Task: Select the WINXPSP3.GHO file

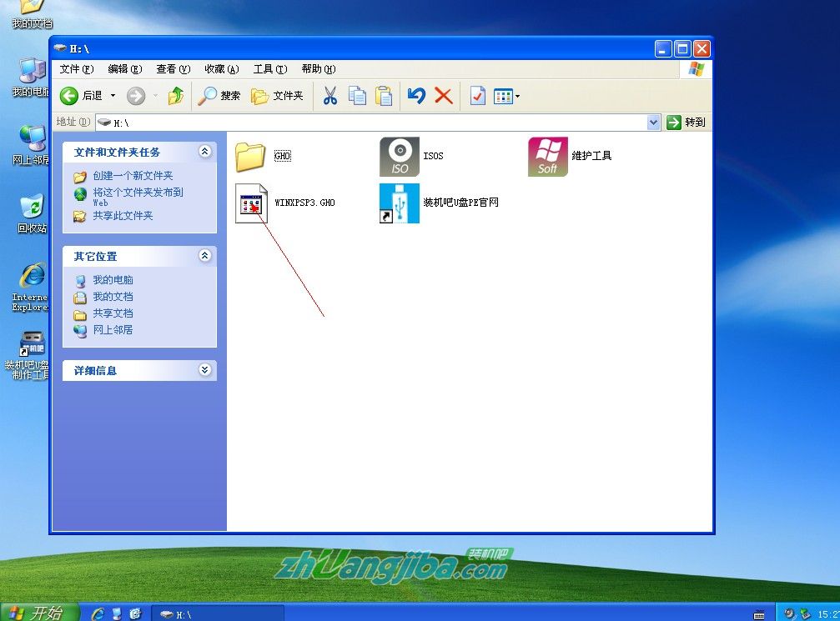Action: tap(251, 203)
